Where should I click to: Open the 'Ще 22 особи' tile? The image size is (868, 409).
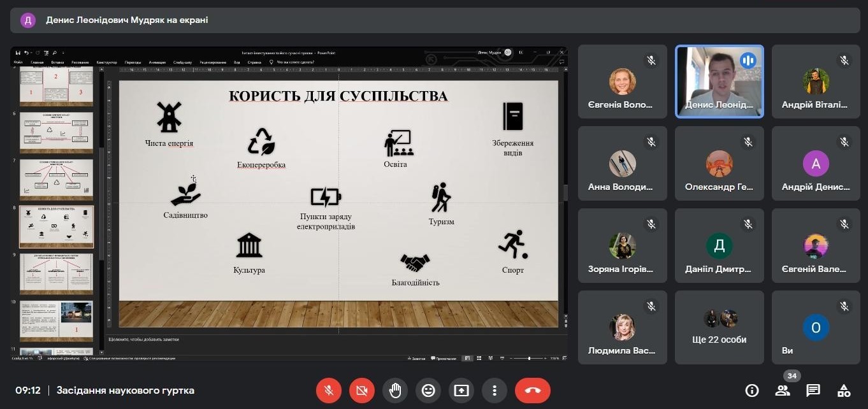point(720,327)
